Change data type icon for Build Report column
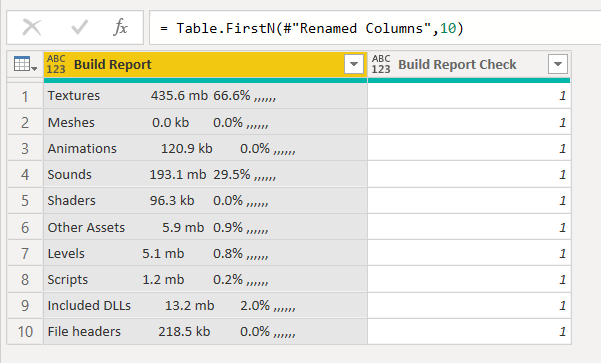 [x=56, y=64]
